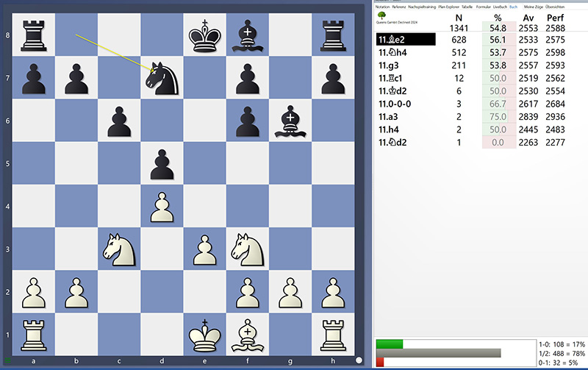Click the green white-wins result bar

pyautogui.click(x=390, y=344)
